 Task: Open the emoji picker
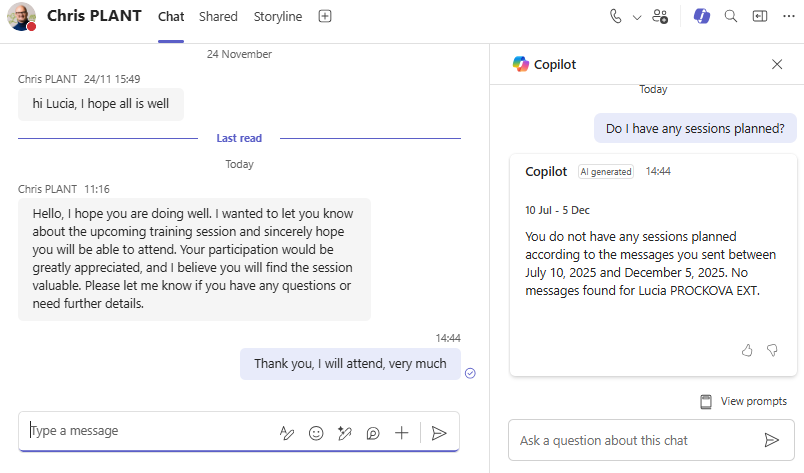tap(316, 433)
